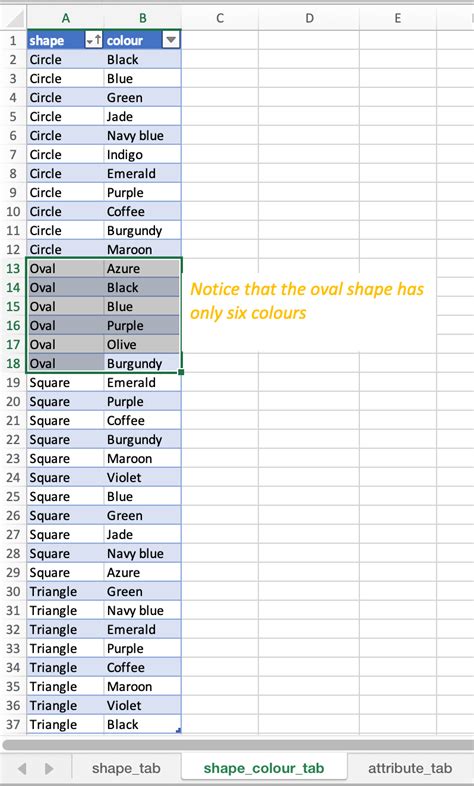The width and height of the screenshot is (474, 786).
Task: Select cell 'Square' in row 19
Action: tap(66, 382)
